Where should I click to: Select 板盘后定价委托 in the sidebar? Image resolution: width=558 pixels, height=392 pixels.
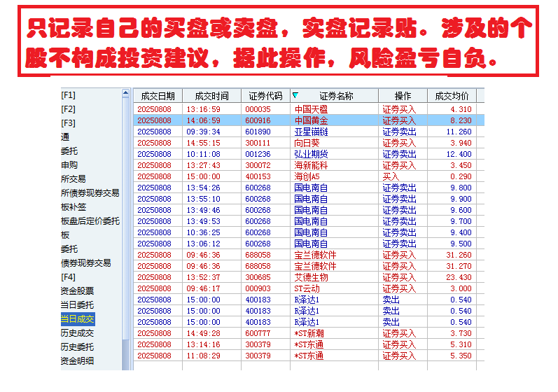tap(90, 221)
